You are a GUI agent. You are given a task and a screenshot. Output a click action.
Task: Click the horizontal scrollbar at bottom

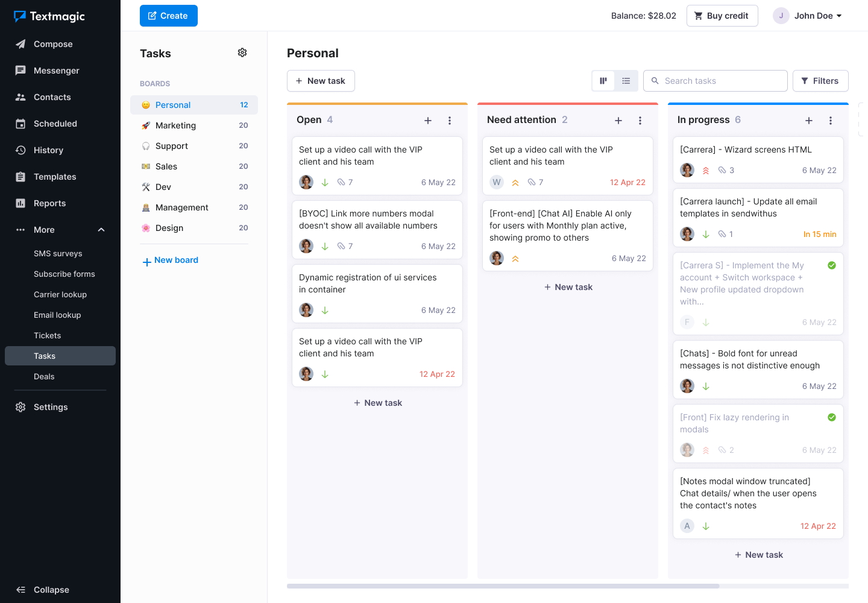coord(503,586)
